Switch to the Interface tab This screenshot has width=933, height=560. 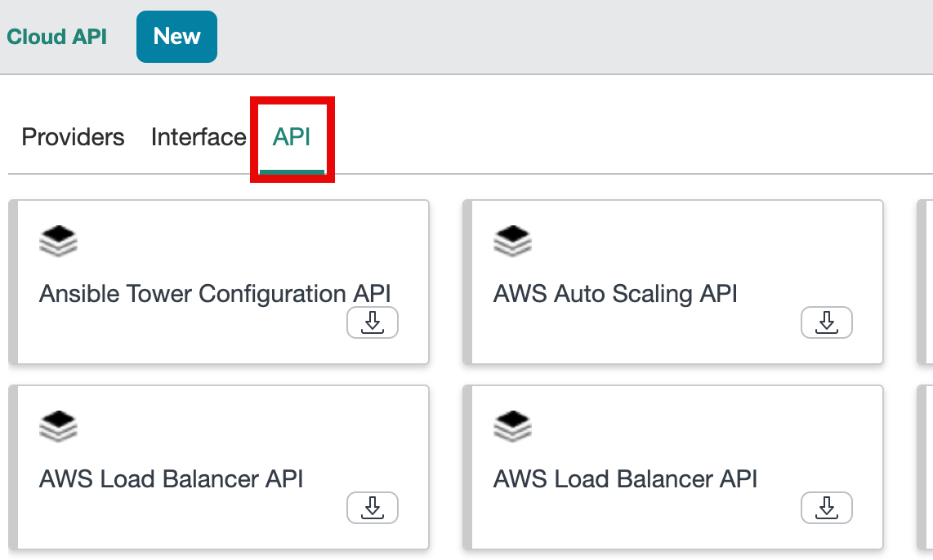click(x=199, y=137)
